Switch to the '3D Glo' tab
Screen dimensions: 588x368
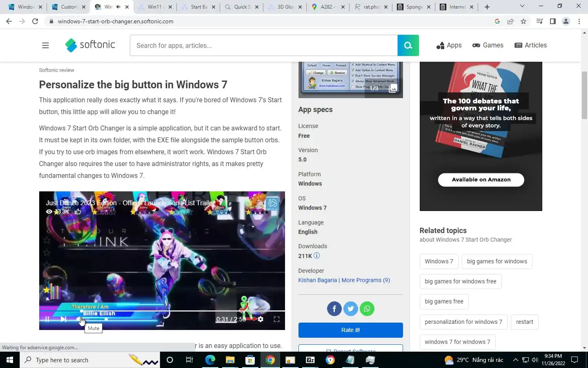pyautogui.click(x=285, y=7)
